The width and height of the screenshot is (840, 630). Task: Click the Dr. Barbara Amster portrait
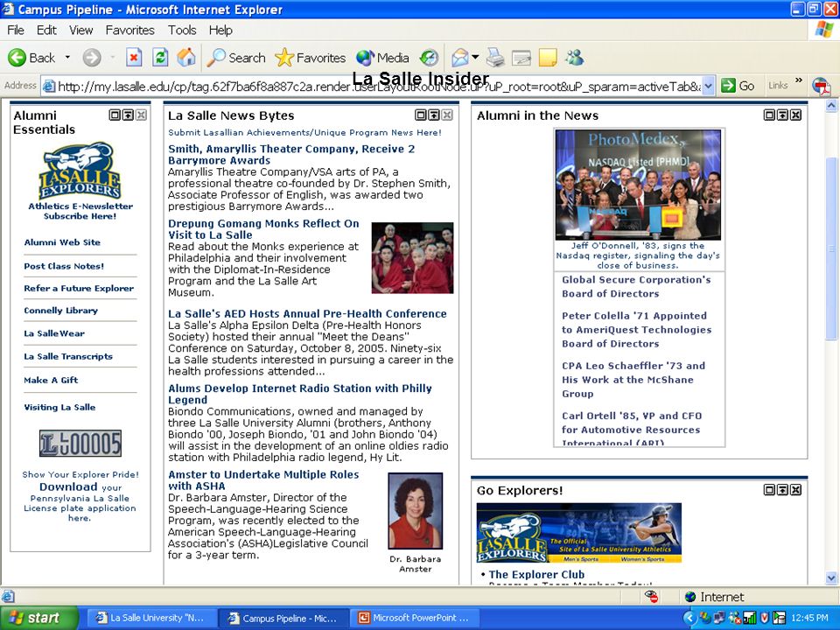415,510
